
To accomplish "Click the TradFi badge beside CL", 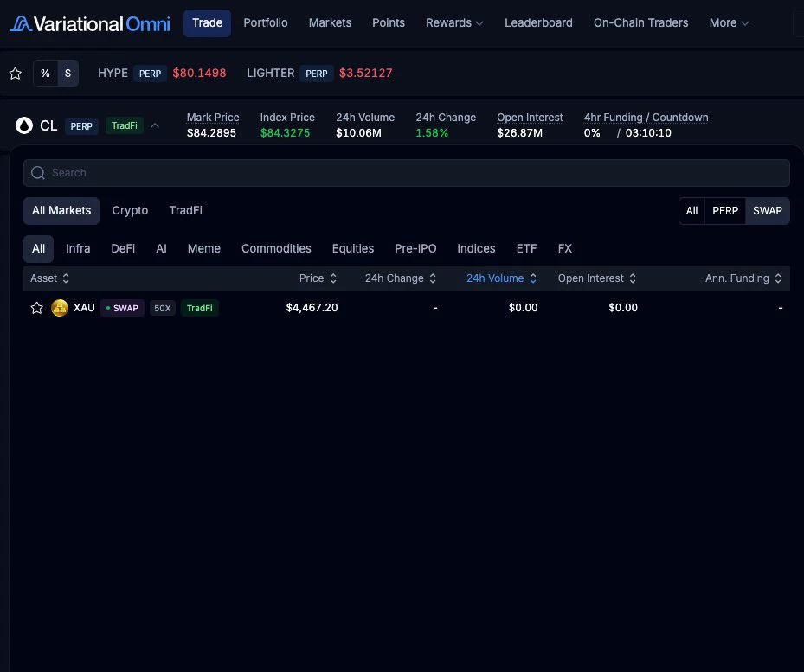I will pos(124,125).
